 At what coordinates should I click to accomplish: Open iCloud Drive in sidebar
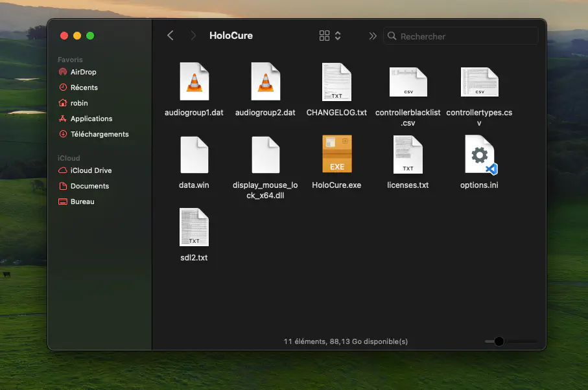click(91, 170)
